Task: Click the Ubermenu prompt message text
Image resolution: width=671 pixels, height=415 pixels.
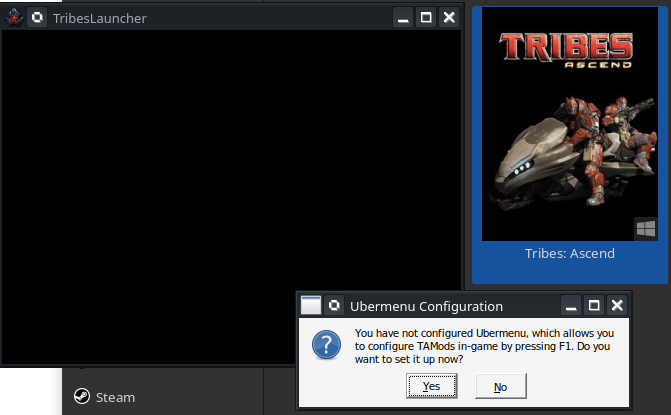Action: [x=484, y=346]
